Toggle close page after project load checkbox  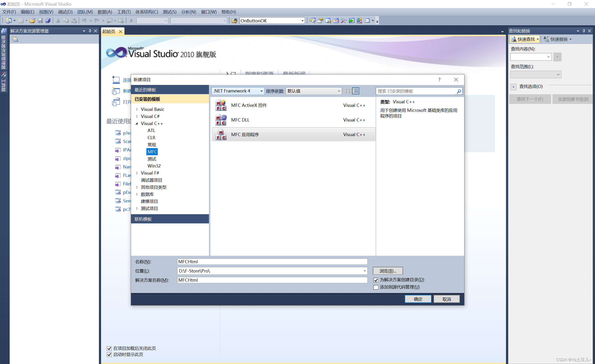click(109, 348)
